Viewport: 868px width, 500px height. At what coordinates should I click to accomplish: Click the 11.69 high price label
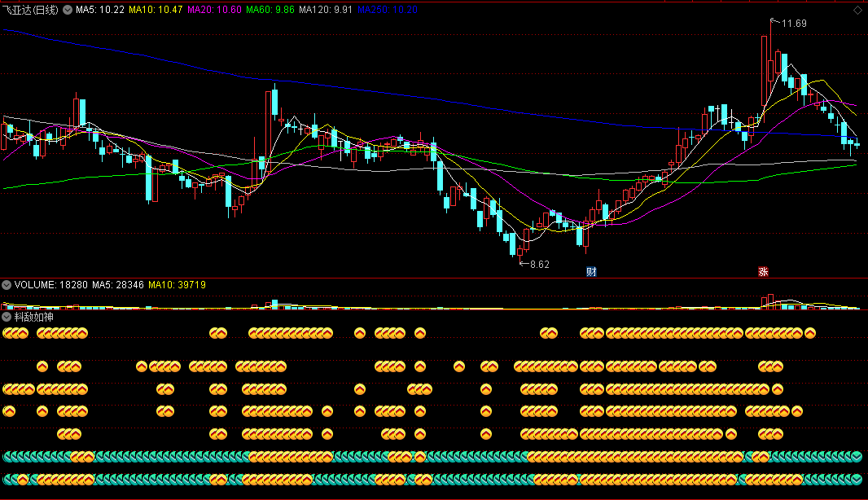click(794, 24)
